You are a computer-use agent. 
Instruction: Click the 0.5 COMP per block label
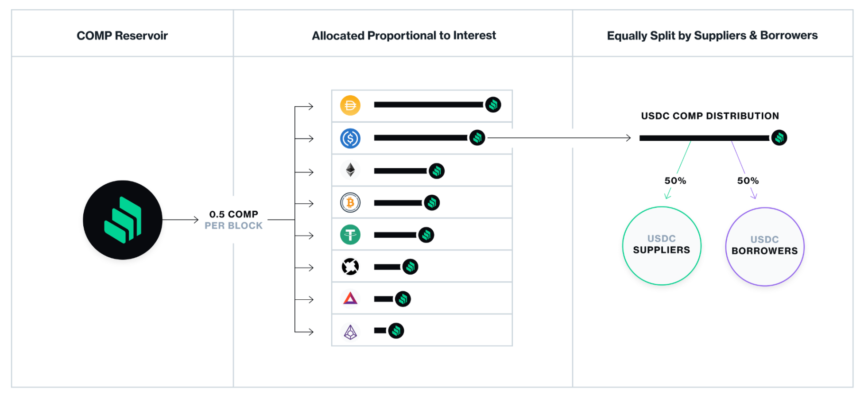234,220
